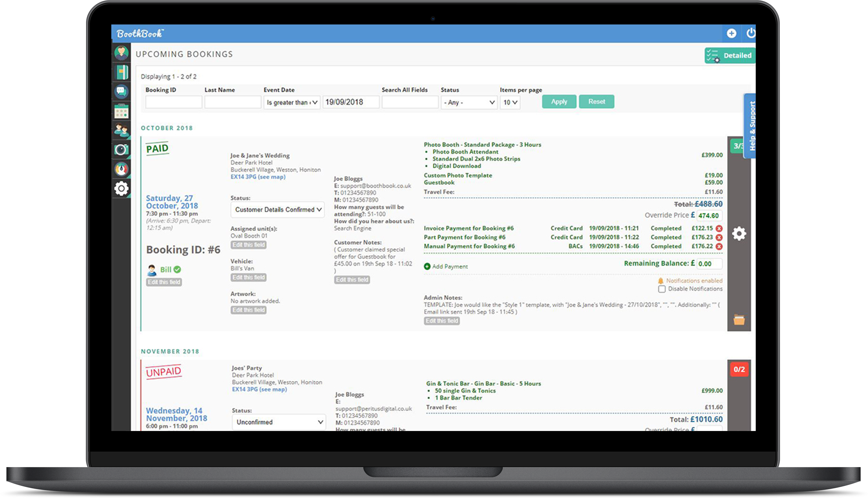This screenshot has width=868, height=498.
Task: Open the camera booth units icon
Action: 121,149
